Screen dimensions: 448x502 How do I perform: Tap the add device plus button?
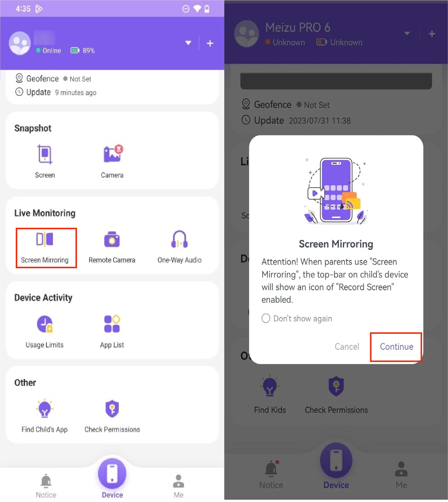(211, 43)
